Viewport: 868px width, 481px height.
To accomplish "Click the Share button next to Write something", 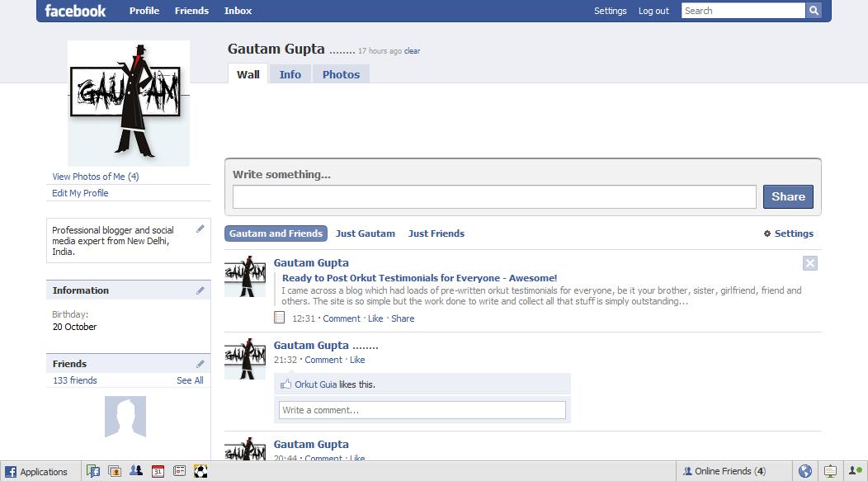I will (x=787, y=196).
